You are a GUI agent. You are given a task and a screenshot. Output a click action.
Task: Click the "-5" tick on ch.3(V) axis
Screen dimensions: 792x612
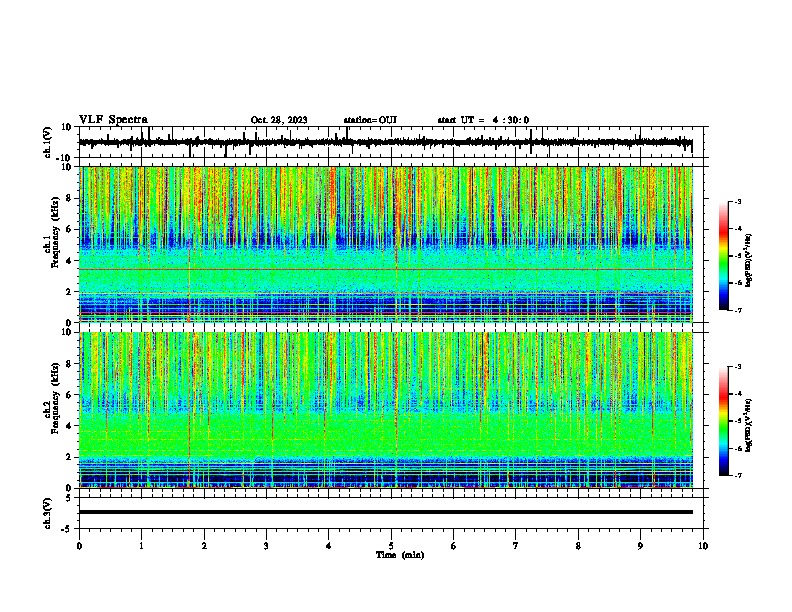click(x=68, y=529)
